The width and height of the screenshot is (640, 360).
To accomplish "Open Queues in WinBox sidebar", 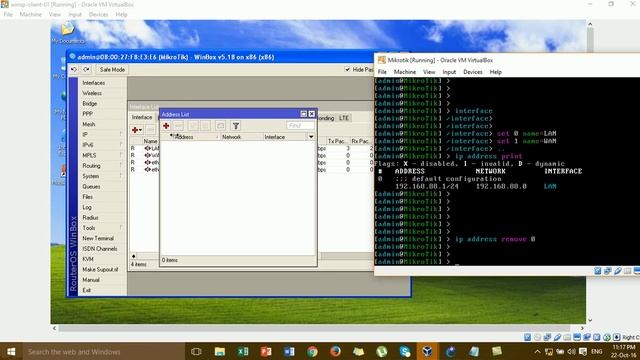I will (91, 187).
